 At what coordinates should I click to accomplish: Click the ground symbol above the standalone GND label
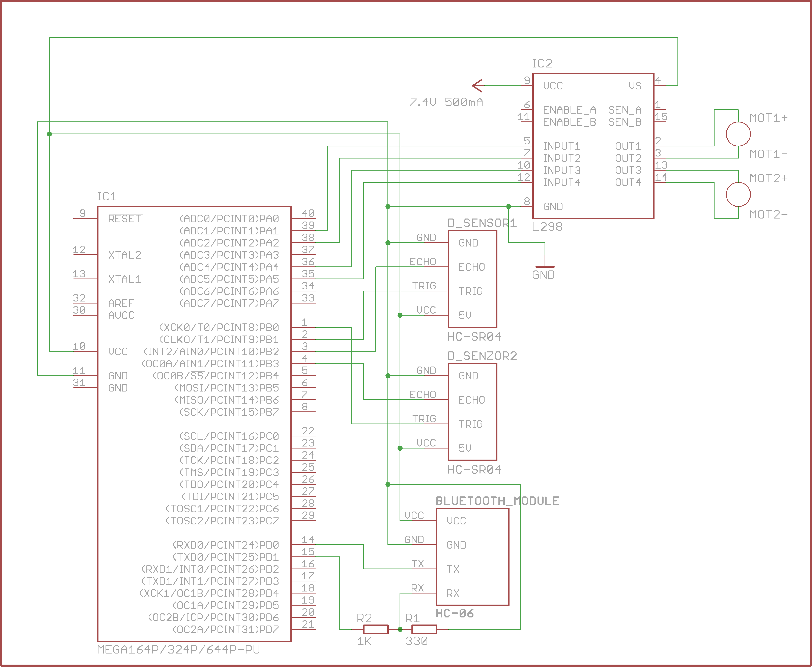(x=545, y=261)
